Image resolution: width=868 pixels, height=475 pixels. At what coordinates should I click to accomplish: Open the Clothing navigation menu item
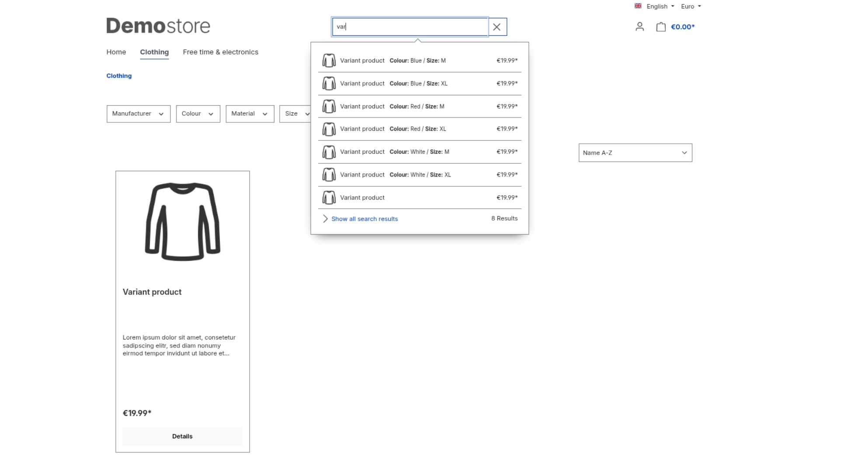(154, 52)
